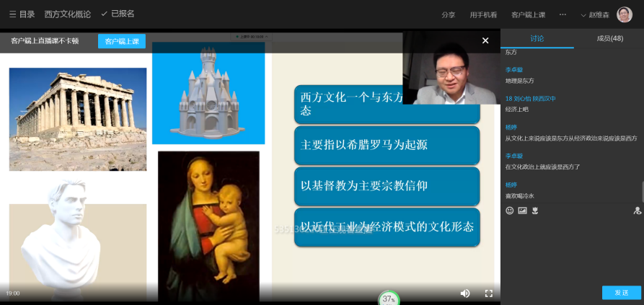Switch to the 成员(48) members tab
The image size is (644, 305).
[x=609, y=39]
